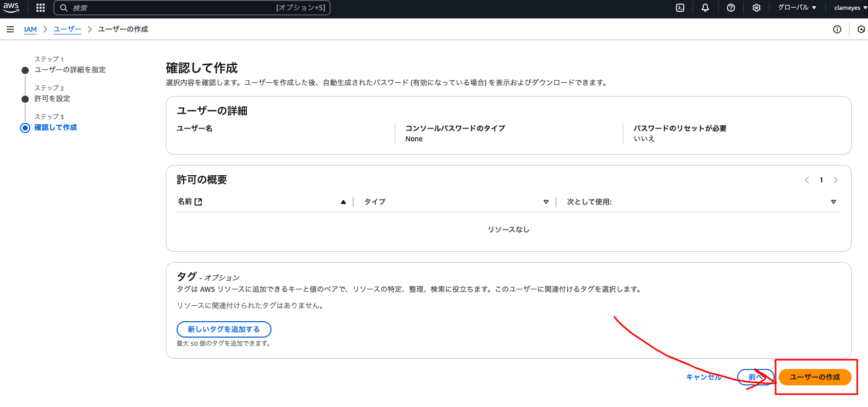The height and width of the screenshot is (407, 868).
Task: Click the search magnifier icon
Action: click(64, 8)
